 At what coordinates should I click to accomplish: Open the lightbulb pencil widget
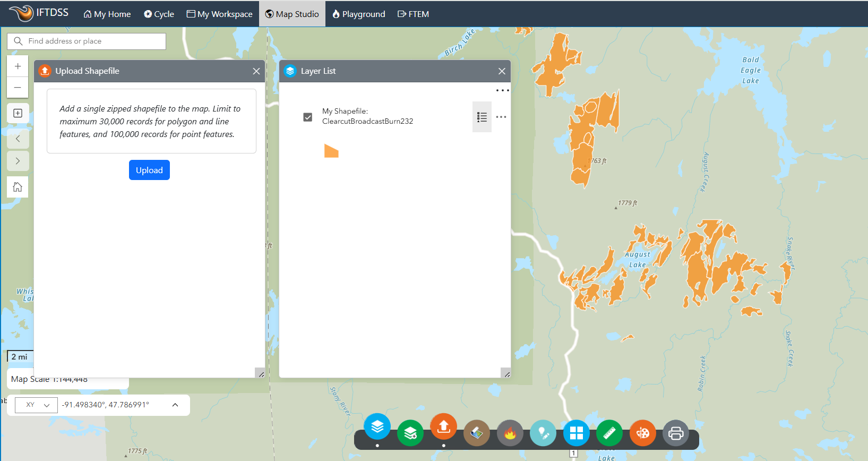point(543,433)
